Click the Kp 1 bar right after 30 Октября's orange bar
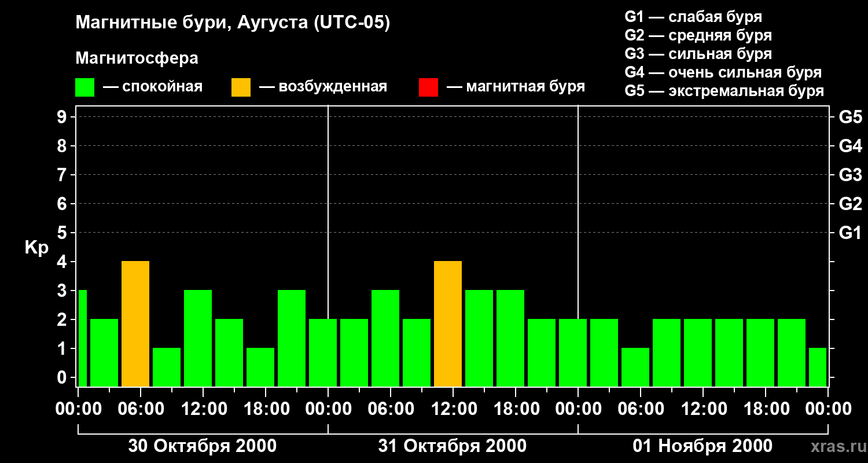The height and width of the screenshot is (463, 868). tap(167, 367)
